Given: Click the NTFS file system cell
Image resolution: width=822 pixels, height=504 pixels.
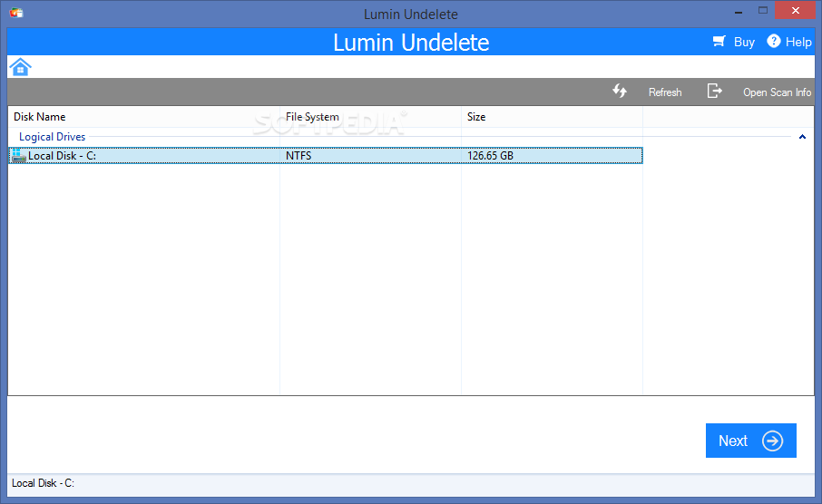Looking at the screenshot, I should point(298,156).
